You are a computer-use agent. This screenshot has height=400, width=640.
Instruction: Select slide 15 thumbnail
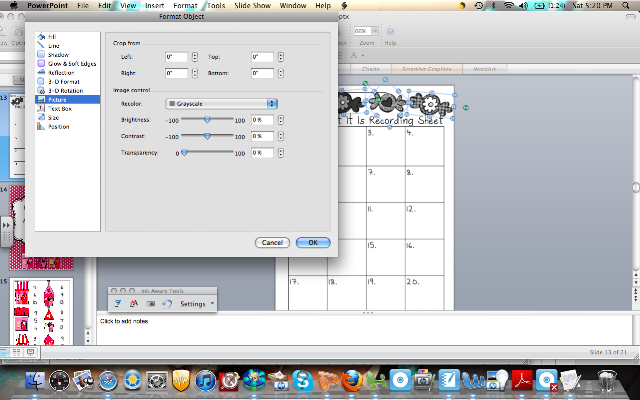pos(41,312)
